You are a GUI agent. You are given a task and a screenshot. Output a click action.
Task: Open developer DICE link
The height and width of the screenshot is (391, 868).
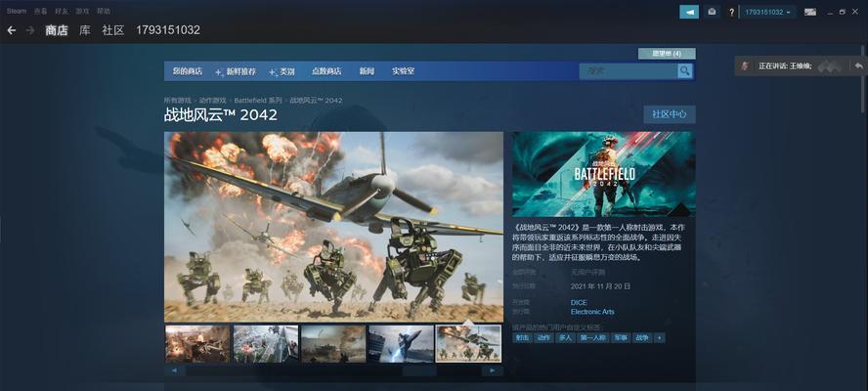pos(579,302)
